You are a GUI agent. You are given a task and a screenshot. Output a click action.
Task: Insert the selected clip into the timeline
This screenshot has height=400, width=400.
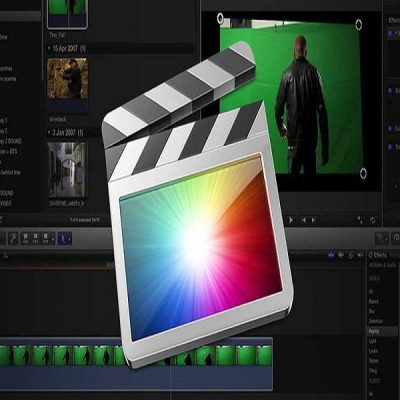click(36, 239)
